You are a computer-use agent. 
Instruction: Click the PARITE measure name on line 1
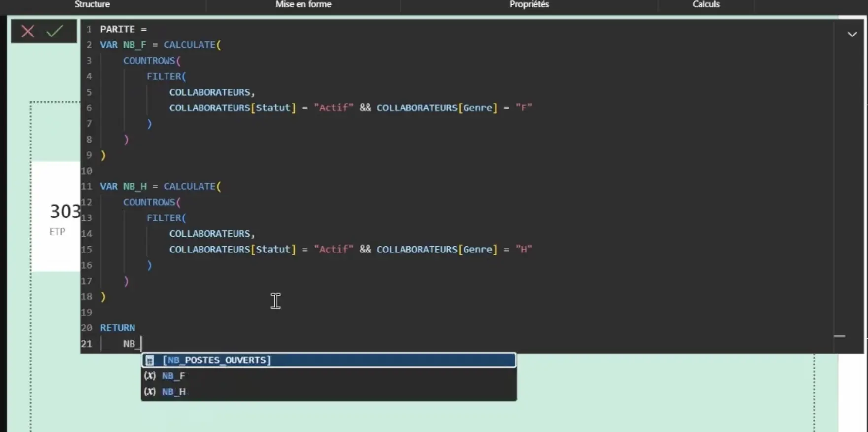click(x=117, y=29)
